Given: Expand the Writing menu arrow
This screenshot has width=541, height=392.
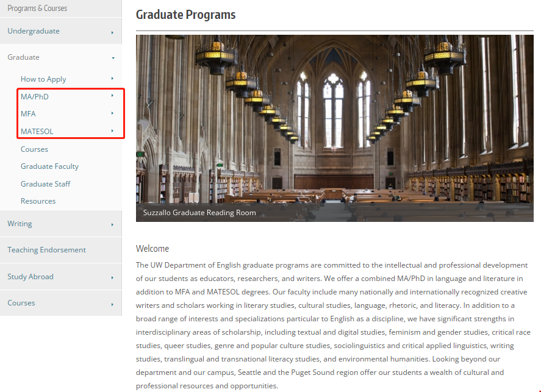Looking at the screenshot, I should click(112, 224).
